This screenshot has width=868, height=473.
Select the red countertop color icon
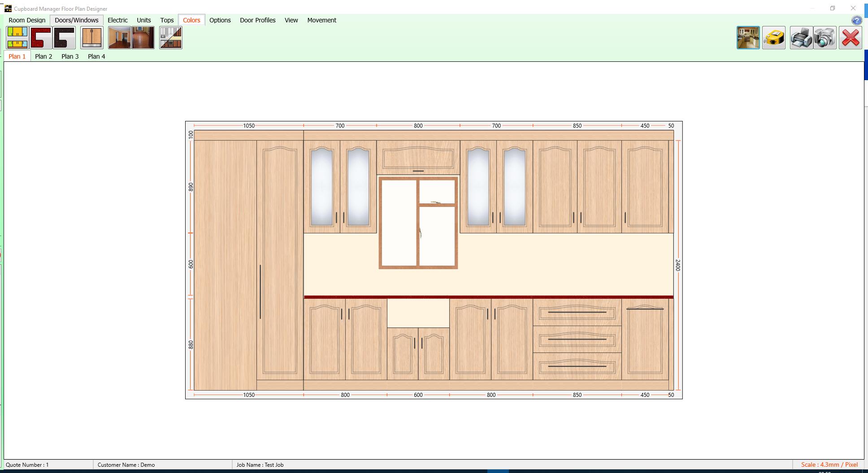coord(41,38)
